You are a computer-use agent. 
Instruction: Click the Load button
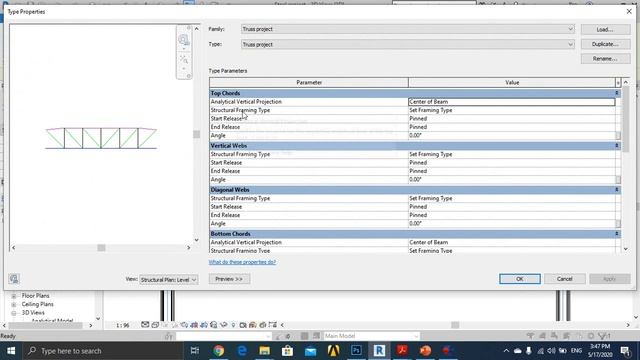605,29
